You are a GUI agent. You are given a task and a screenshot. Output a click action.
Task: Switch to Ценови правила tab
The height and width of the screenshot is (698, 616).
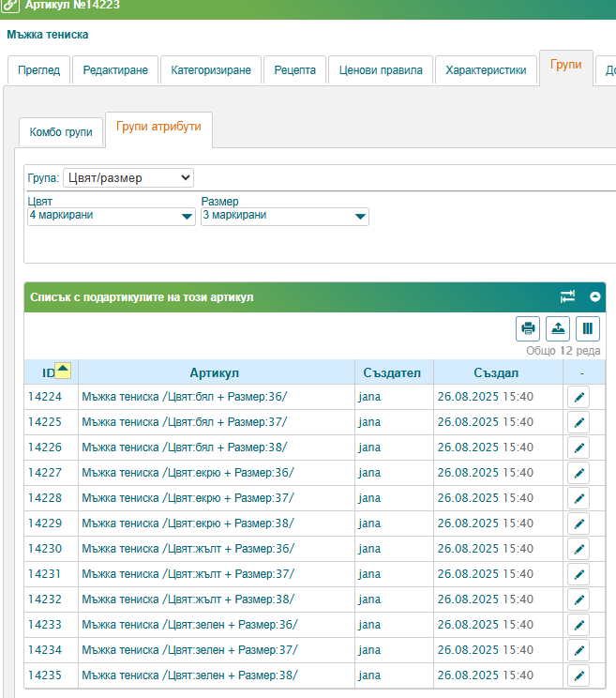[x=381, y=69]
